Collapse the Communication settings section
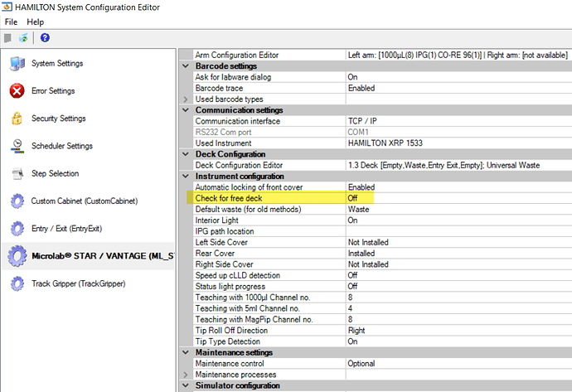Viewport: 572px width, 392px height. pyautogui.click(x=186, y=110)
